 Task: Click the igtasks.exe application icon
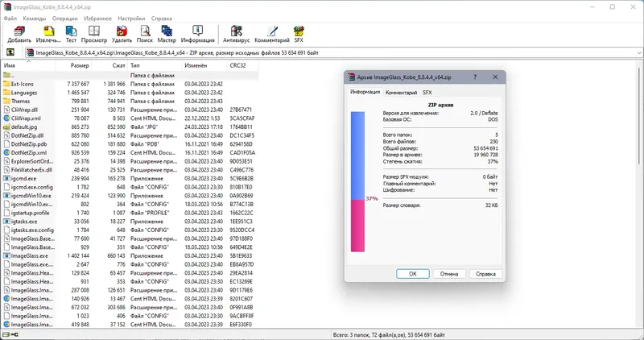click(x=6, y=222)
